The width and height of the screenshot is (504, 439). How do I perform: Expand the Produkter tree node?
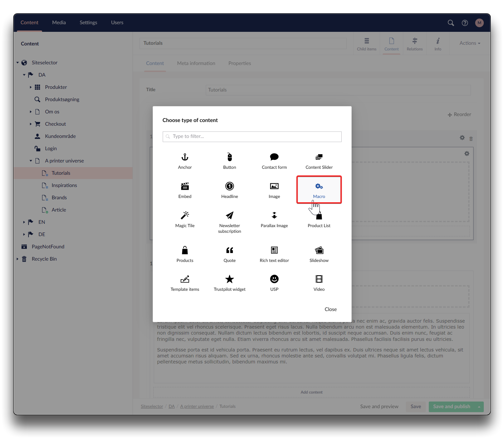pos(30,87)
